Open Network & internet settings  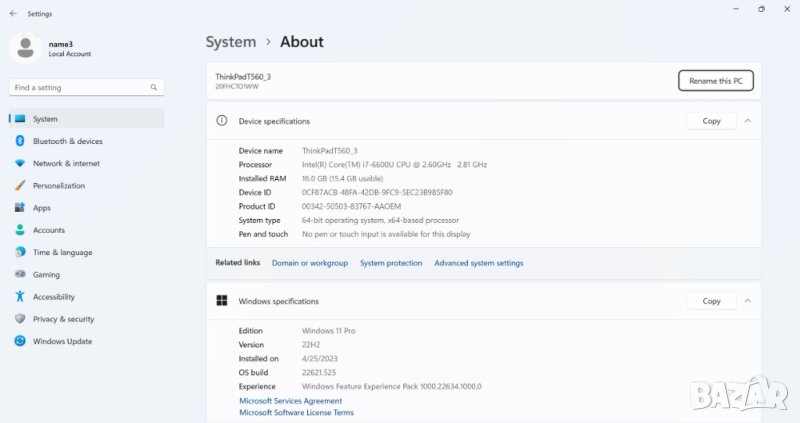(66, 163)
